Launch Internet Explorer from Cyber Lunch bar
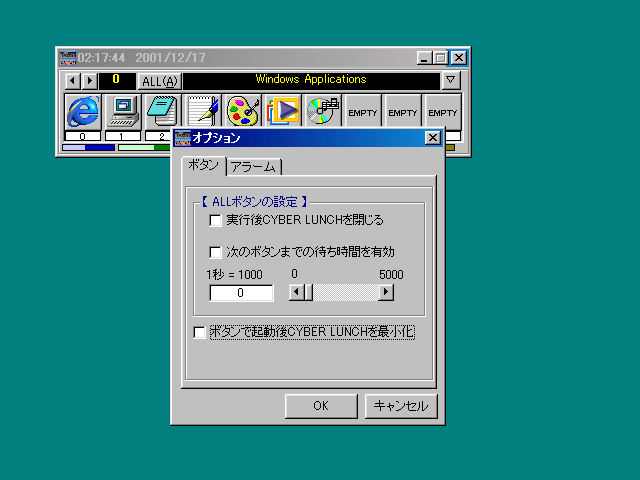 [x=83, y=111]
